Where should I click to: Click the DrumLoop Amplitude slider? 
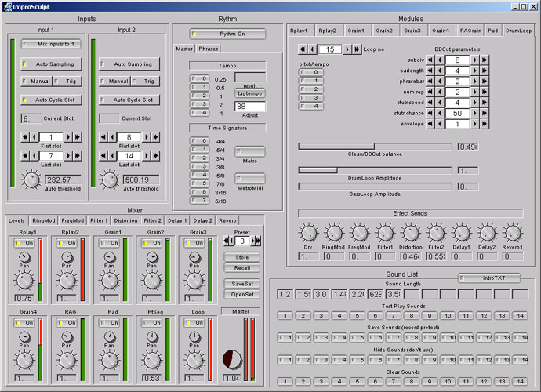tap(375, 170)
